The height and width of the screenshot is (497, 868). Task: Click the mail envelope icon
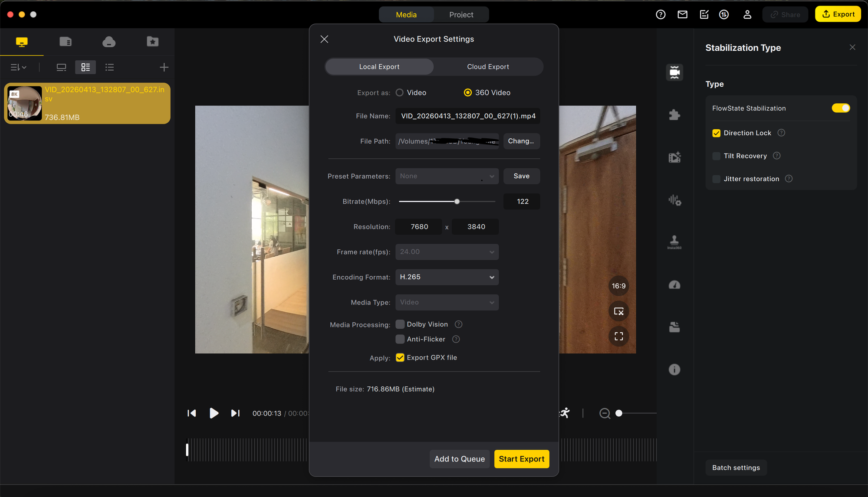tap(682, 15)
